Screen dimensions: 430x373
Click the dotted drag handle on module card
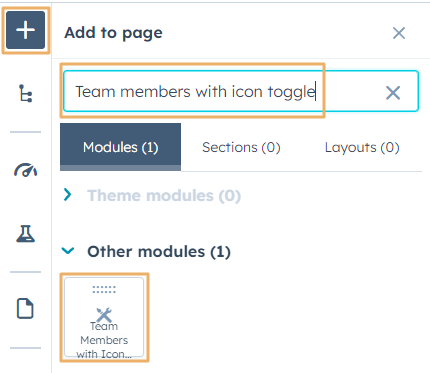click(104, 289)
